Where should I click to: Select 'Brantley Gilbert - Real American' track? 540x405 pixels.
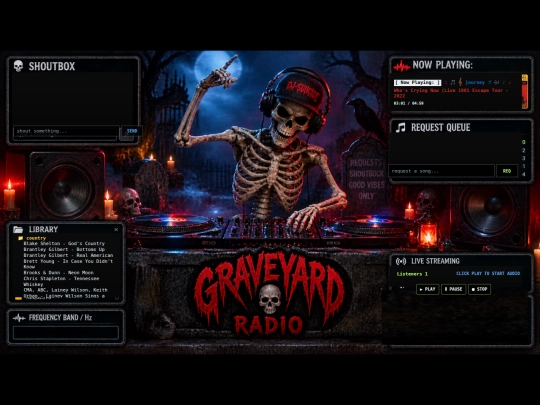pyautogui.click(x=68, y=256)
